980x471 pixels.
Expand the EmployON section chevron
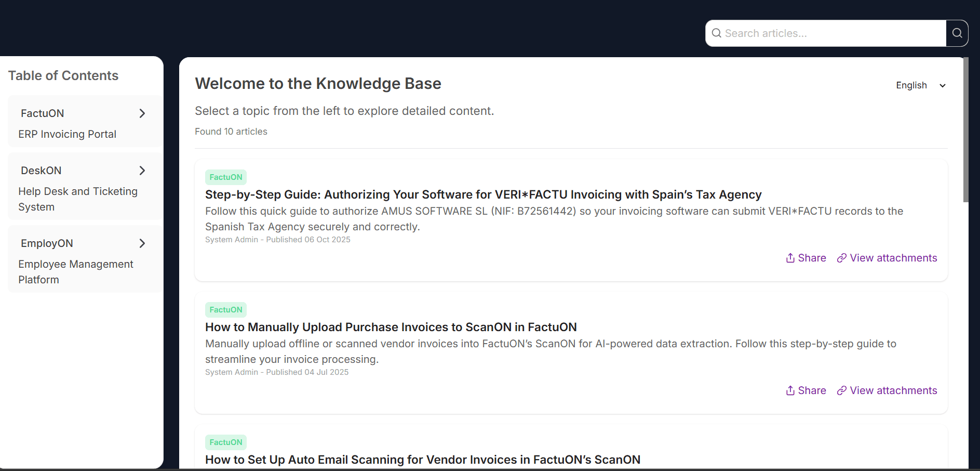click(x=142, y=243)
